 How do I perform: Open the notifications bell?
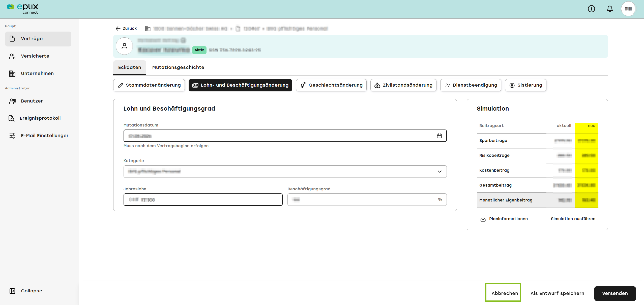610,9
